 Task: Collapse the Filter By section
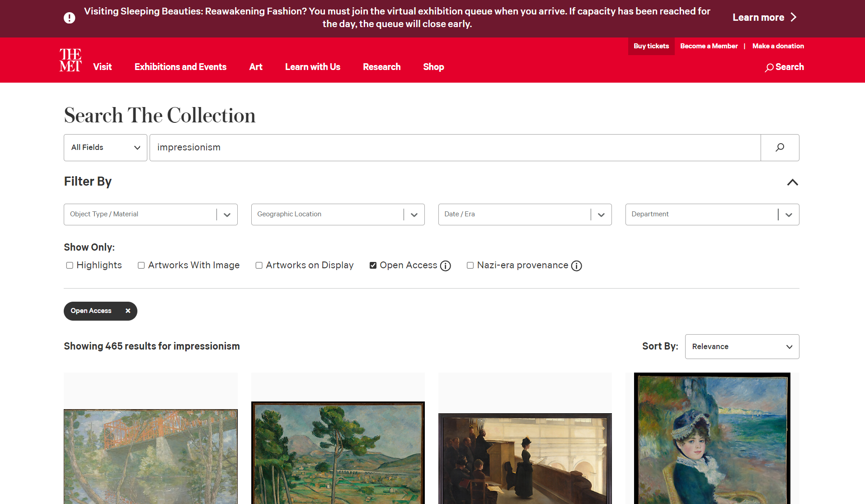[x=792, y=182]
